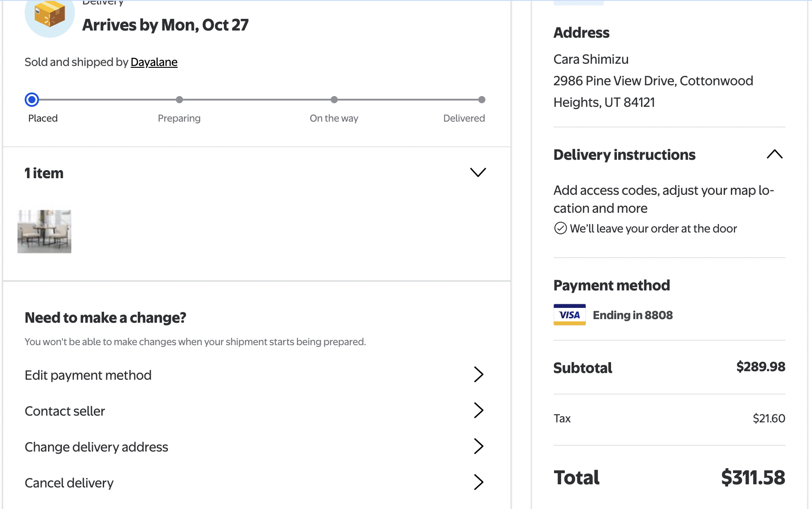
Task: Open Edit payment method option
Action: tap(88, 375)
